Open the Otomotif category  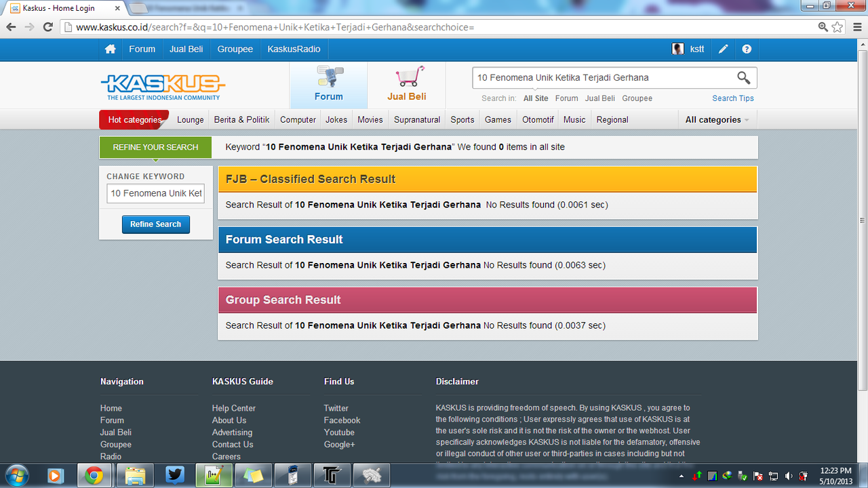point(538,120)
